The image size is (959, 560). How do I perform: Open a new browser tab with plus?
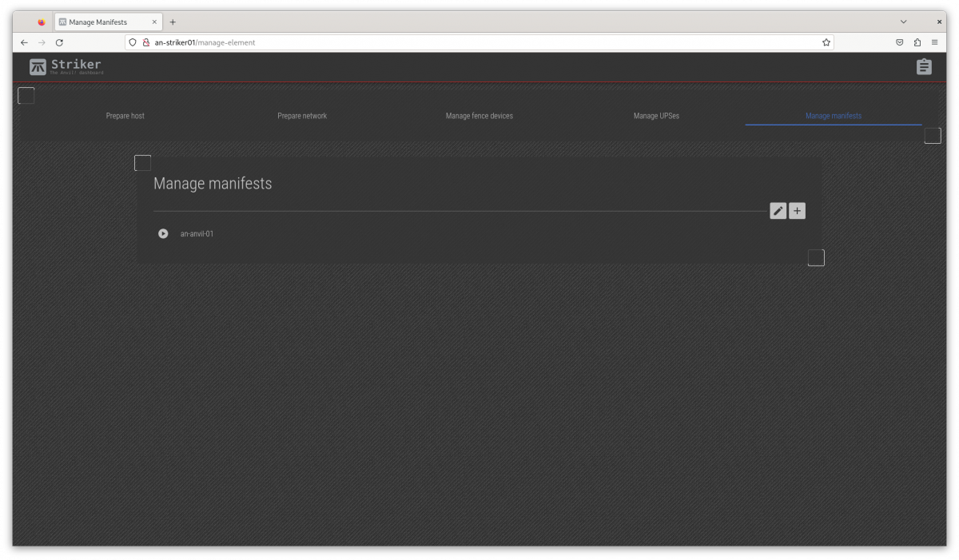[173, 22]
